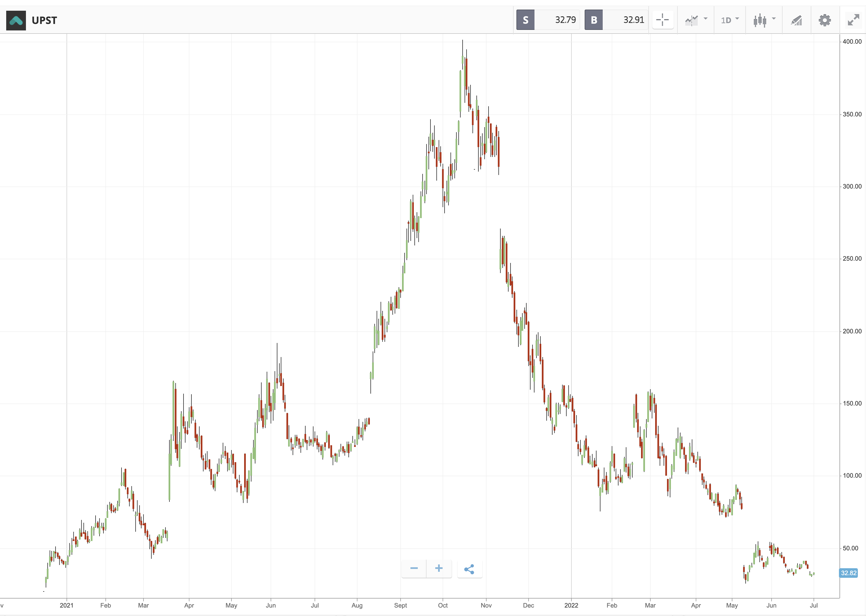Click the 300.00 price axis label
Screen dimensions: 866x616
(x=852, y=186)
